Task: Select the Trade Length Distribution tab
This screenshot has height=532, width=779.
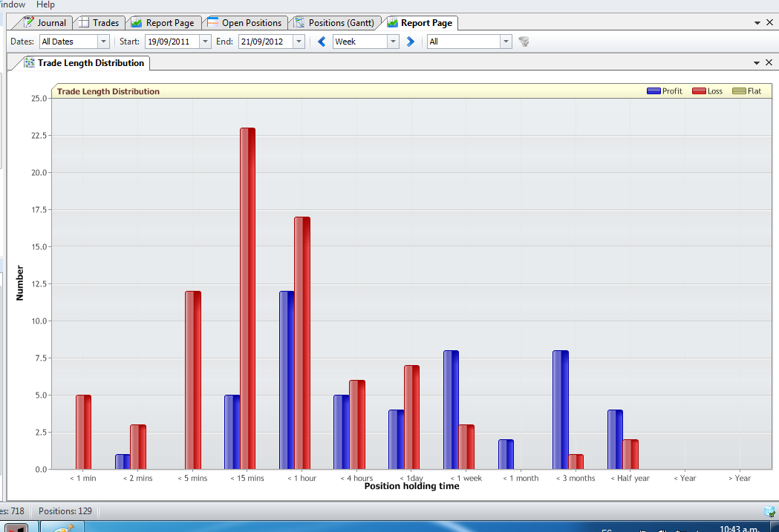Action: pyautogui.click(x=85, y=63)
